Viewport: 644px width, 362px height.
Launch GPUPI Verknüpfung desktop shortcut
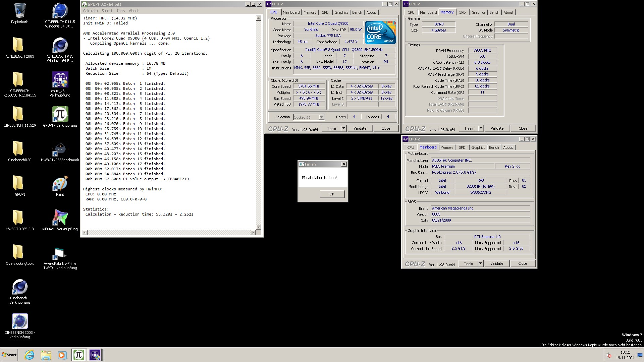60,117
